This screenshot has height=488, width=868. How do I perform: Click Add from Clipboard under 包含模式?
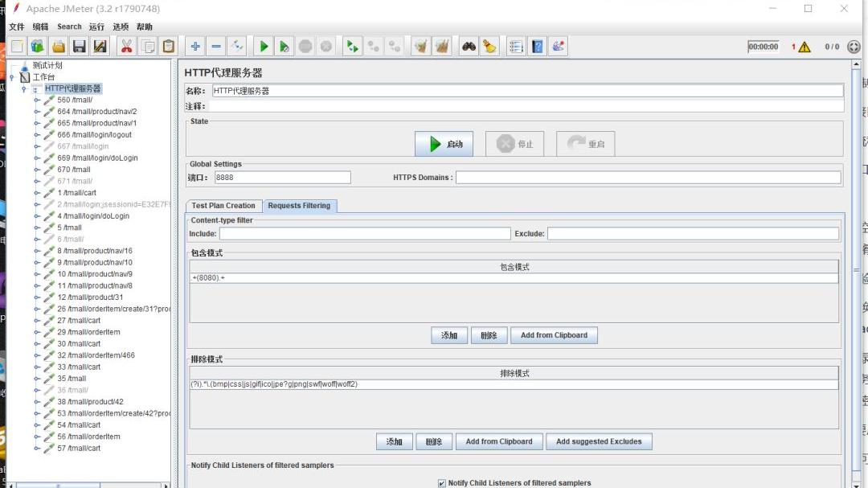[x=554, y=335]
